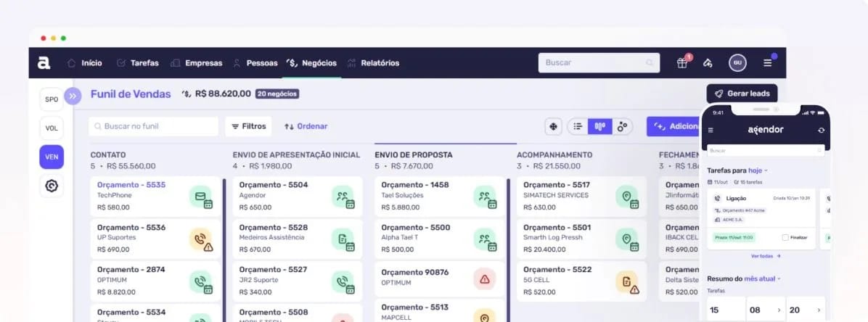Click the Buscar field in mobile app
The height and width of the screenshot is (322, 868).
click(766, 151)
